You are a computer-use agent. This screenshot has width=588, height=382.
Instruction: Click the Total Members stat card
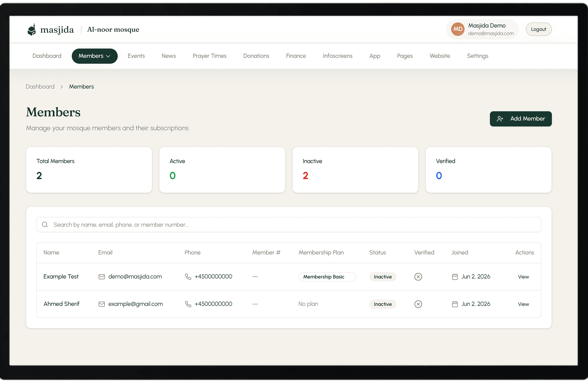point(89,170)
